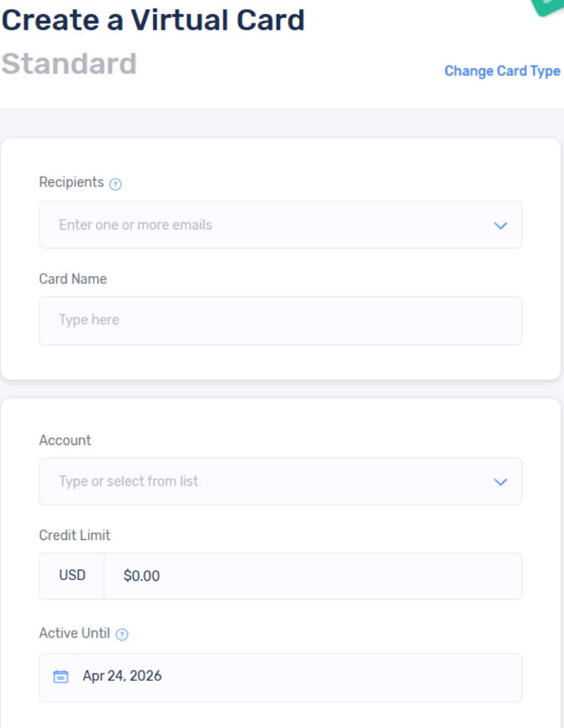
Task: Click the Active Until label text
Action: click(x=74, y=633)
